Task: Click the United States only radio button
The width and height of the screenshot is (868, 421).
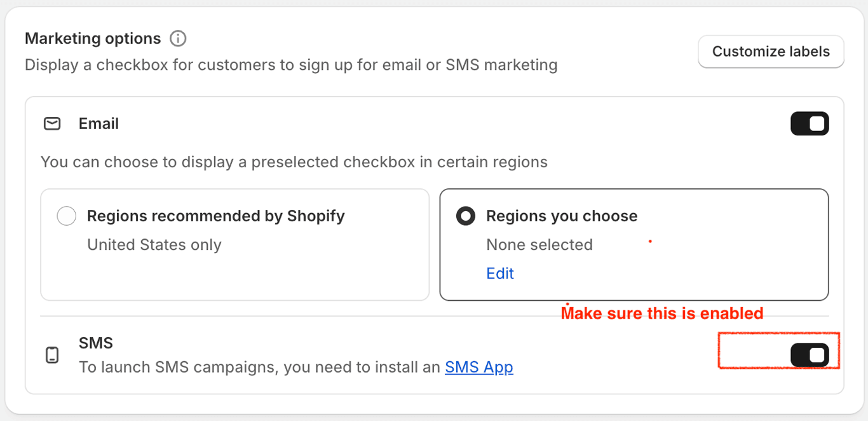Action: click(x=67, y=216)
